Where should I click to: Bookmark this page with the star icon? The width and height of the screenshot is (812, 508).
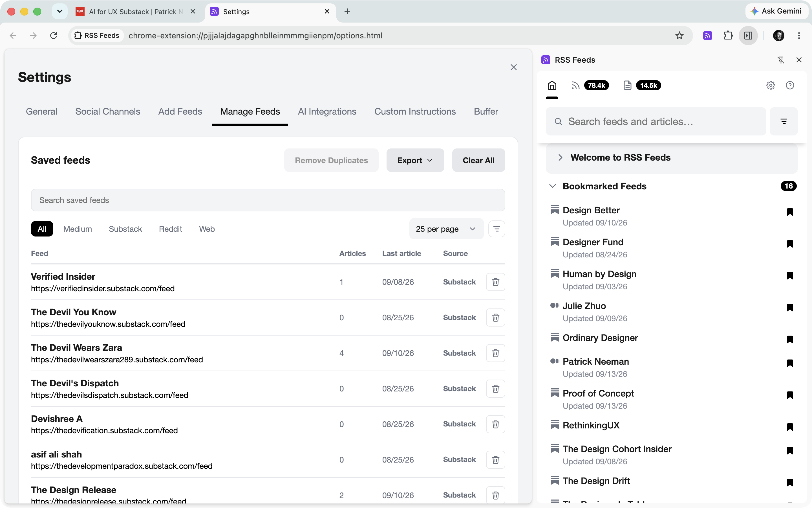coord(679,36)
